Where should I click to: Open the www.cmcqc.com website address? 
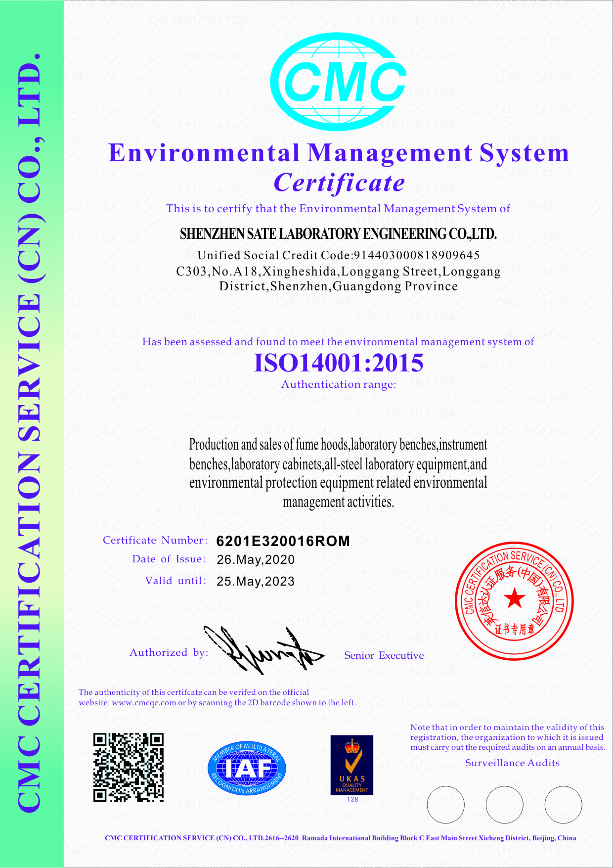point(144,703)
